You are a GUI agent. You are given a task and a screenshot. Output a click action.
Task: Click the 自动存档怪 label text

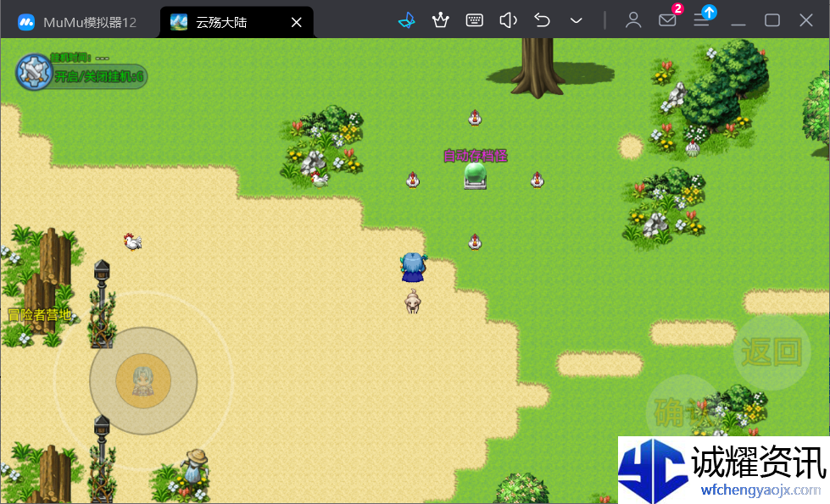[x=475, y=156]
